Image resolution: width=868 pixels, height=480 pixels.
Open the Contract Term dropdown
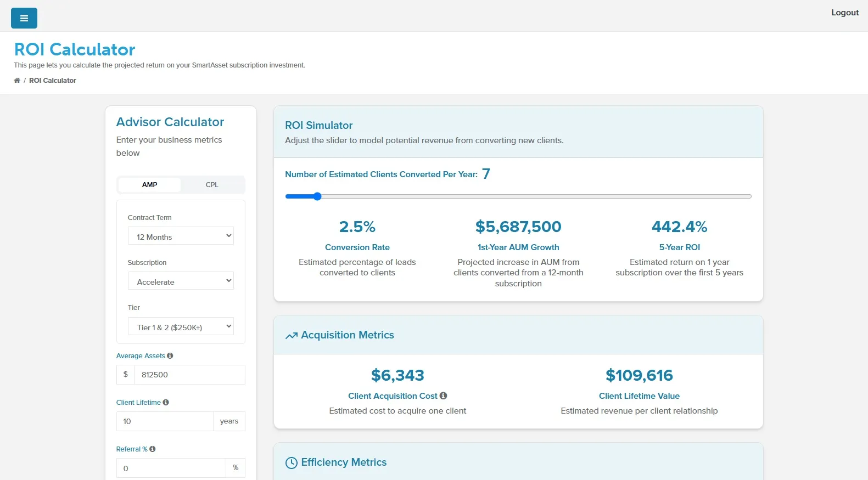(181, 236)
